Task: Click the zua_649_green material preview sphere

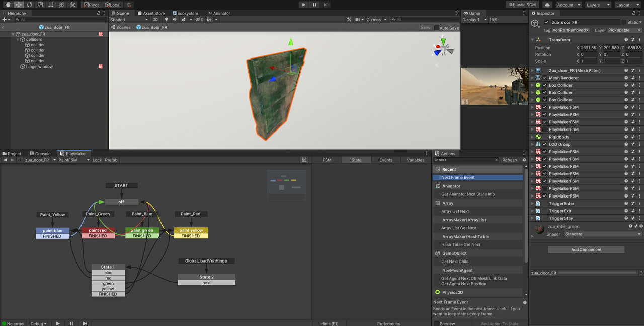Action: coord(538,229)
